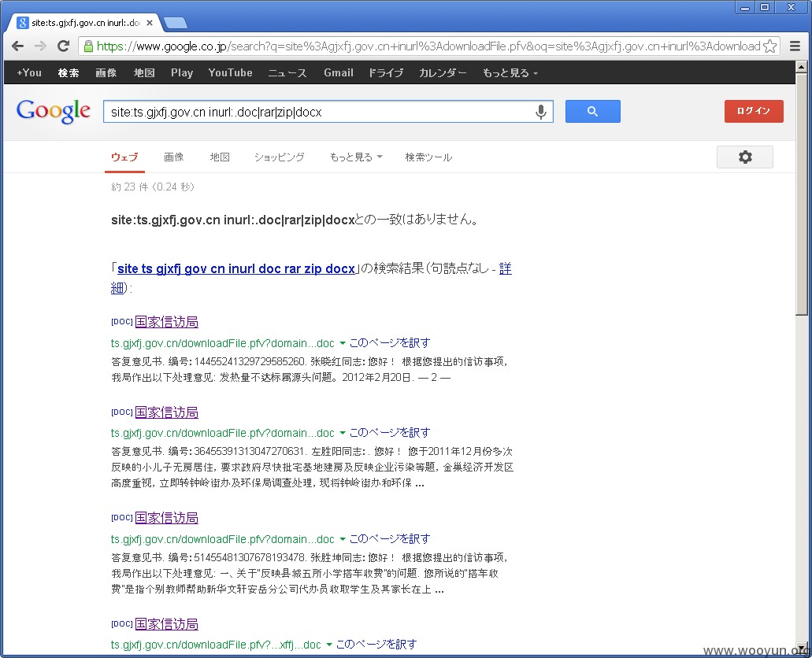Open 検索ツール search tools
The height and width of the screenshot is (658, 812).
(x=428, y=157)
